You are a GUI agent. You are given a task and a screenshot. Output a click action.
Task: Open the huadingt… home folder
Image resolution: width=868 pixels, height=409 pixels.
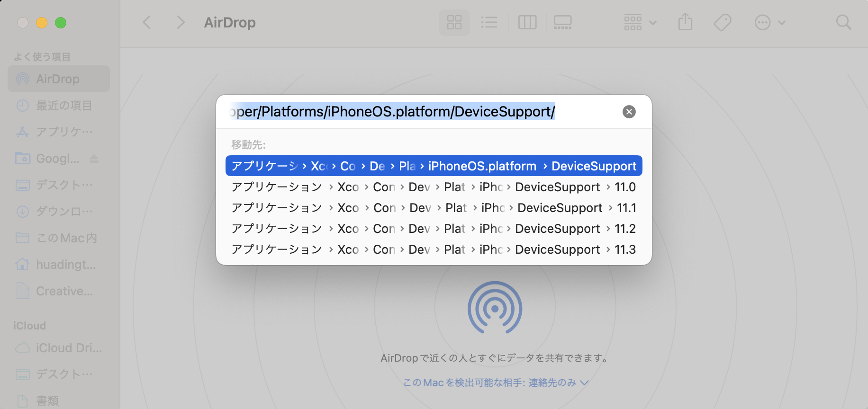pos(59,264)
